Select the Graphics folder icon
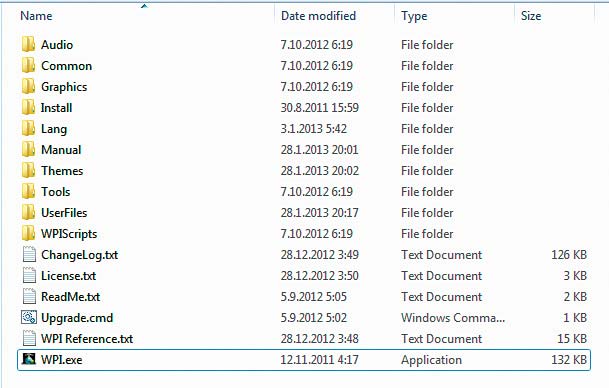Viewport: 609px width, 388px height. click(28, 86)
